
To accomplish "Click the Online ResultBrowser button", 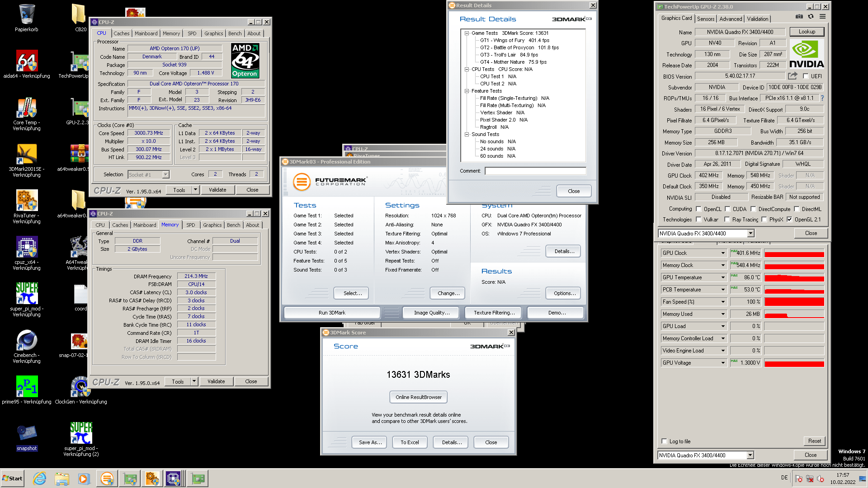I will 419,397.
